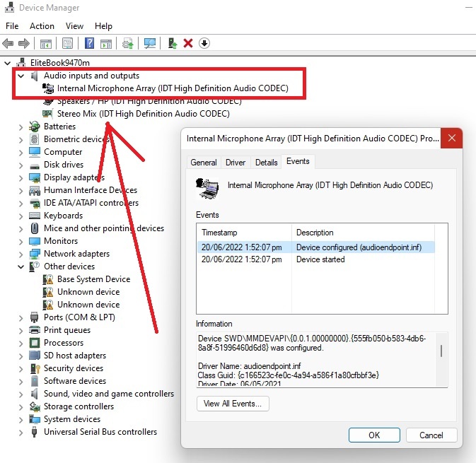Click the Processors chip icon
This screenshot has width=476, height=463.
tap(35, 343)
